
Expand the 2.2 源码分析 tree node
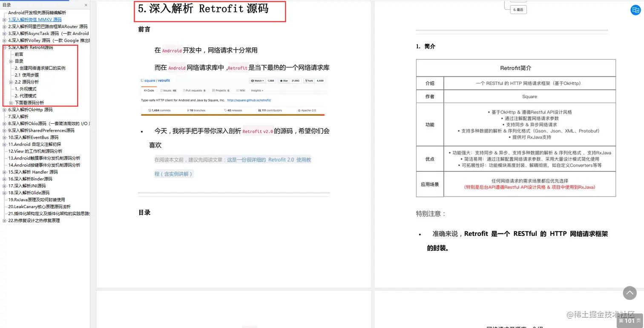(x=11, y=82)
